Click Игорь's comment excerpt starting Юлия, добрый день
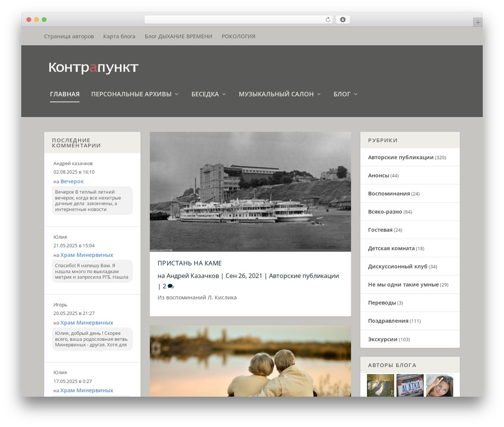Viewport: 504px width, 427px height. click(x=92, y=339)
